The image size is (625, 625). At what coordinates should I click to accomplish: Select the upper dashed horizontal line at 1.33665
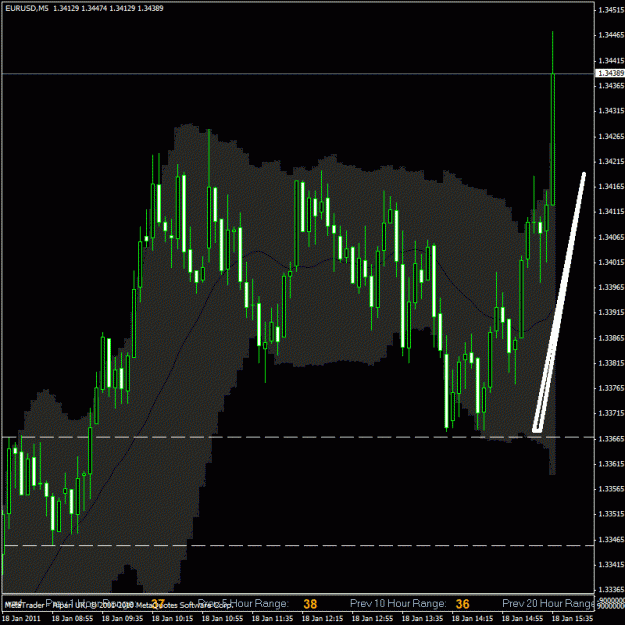298,437
